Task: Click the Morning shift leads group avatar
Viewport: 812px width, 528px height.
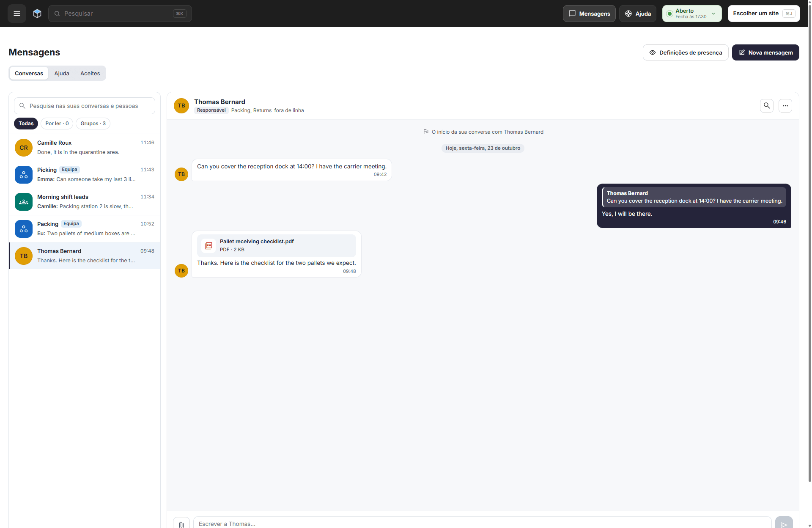Action: [24, 202]
